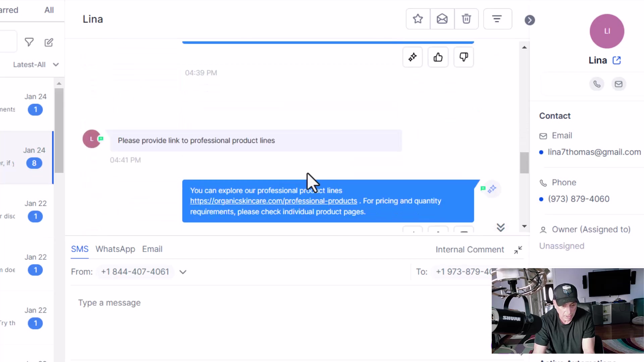644x362 pixels.
Task: Click the Starred tab fragment 'arred'
Action: click(x=9, y=10)
